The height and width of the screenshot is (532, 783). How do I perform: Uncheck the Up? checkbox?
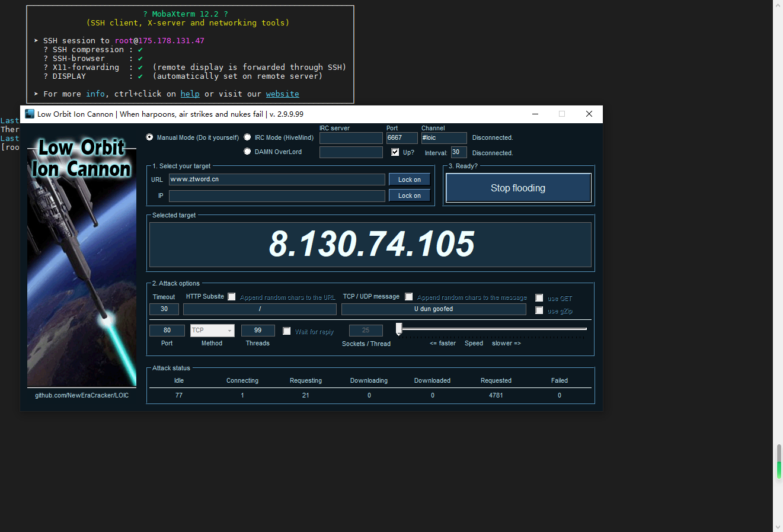pyautogui.click(x=395, y=152)
